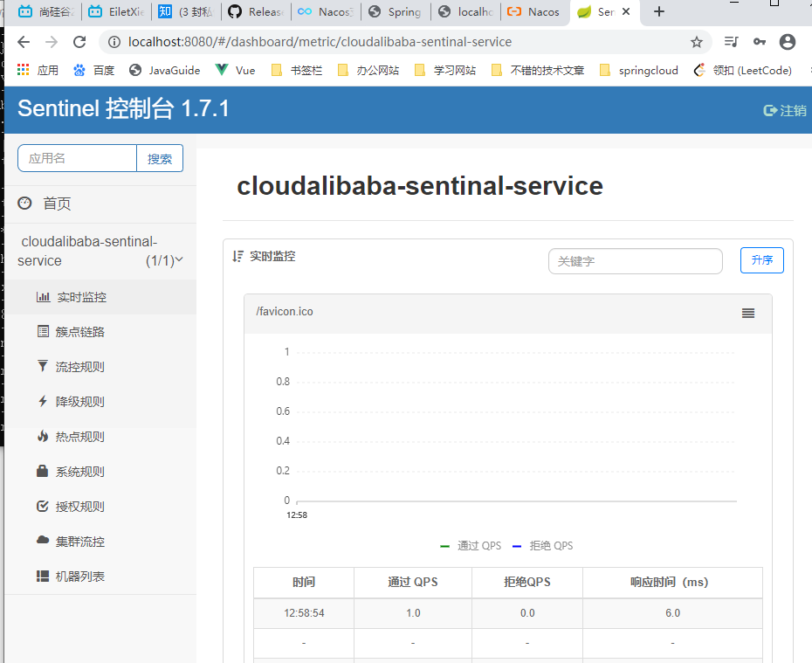
Task: Reload the page with the refresh icon
Action: click(79, 42)
